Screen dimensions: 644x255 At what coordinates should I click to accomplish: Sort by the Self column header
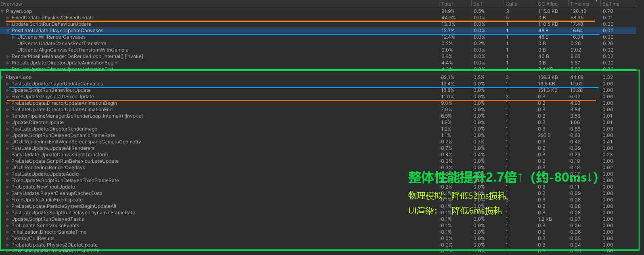[487, 4]
